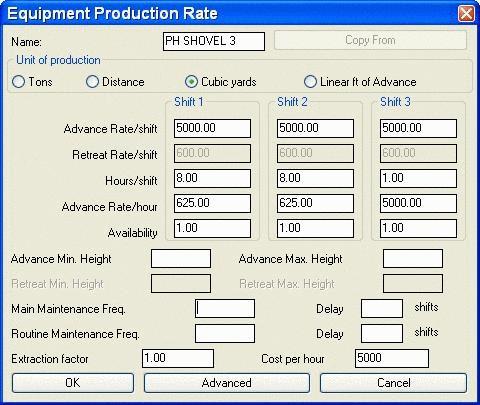Edit Shift 1 Advance Rate/shift field
480x405 pixels.
212,128
